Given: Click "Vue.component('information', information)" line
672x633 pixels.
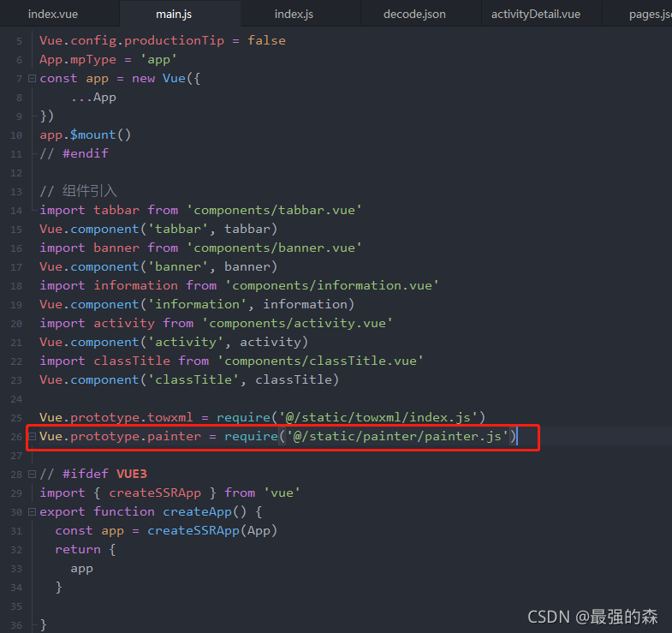Looking at the screenshot, I should pyautogui.click(x=197, y=305).
